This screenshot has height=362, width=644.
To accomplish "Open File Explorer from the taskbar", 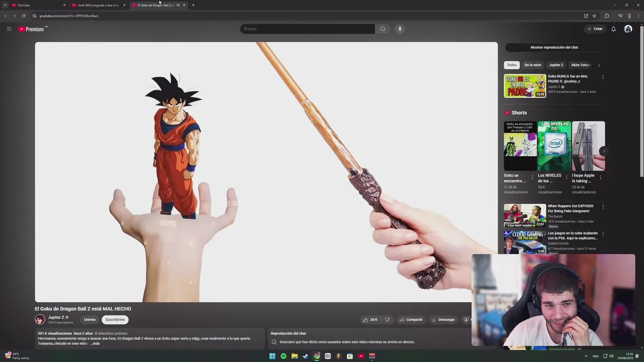I will 294,356.
